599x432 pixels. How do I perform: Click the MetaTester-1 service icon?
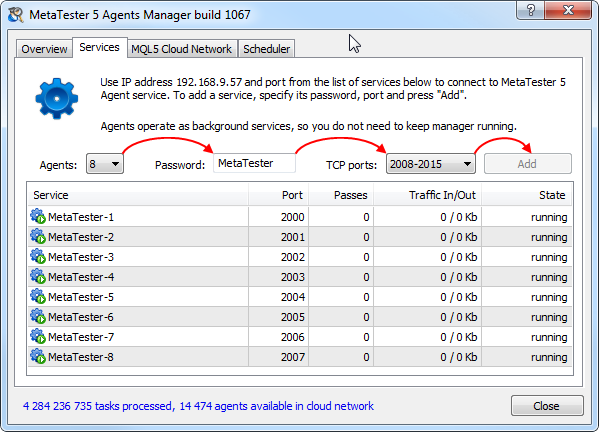[38, 217]
